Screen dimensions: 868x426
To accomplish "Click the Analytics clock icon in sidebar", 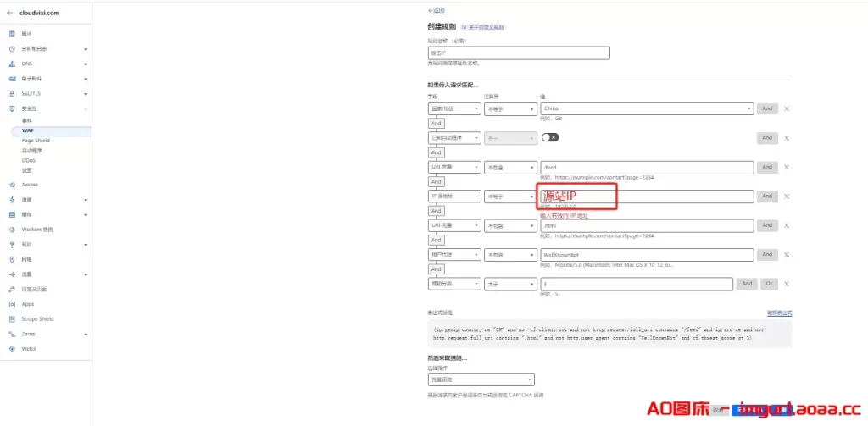I will [x=12, y=49].
